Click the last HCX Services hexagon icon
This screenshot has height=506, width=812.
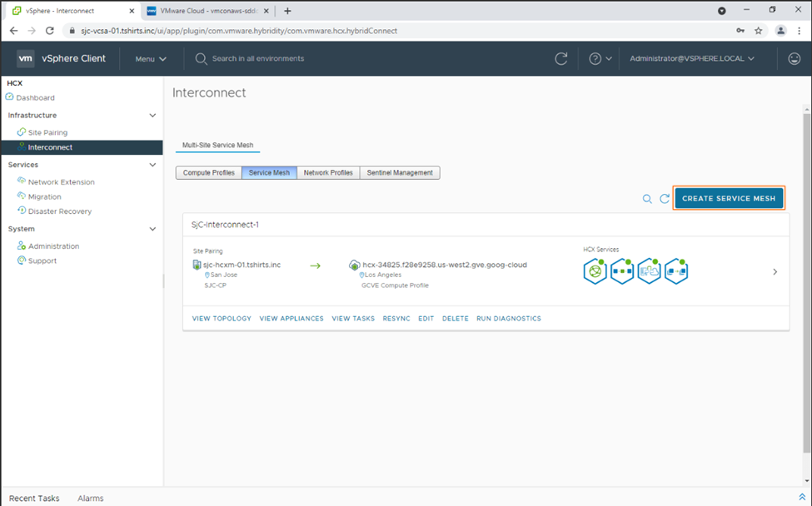click(x=676, y=270)
